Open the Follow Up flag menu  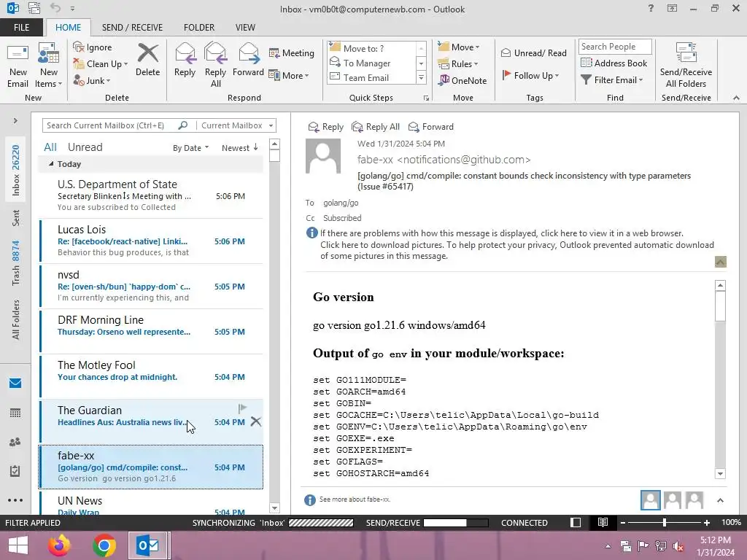pyautogui.click(x=530, y=75)
